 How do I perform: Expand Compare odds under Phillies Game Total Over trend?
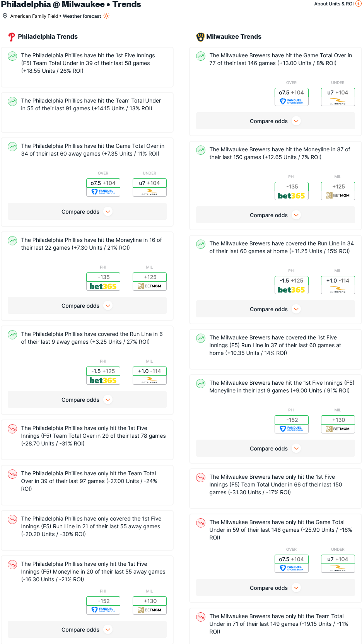coord(87,212)
